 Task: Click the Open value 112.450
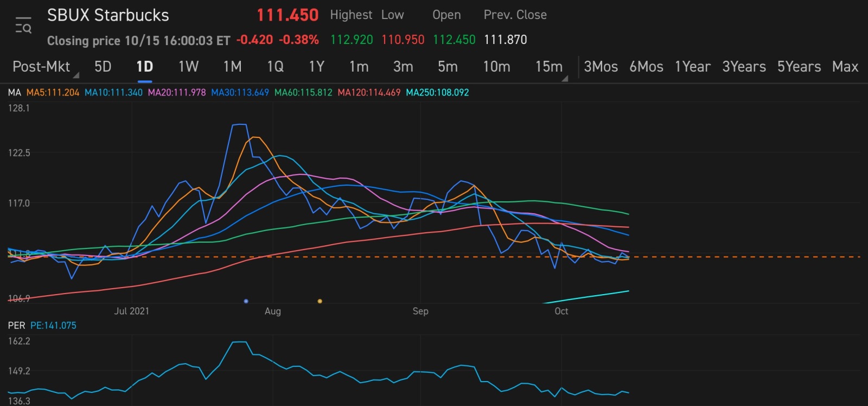point(454,40)
